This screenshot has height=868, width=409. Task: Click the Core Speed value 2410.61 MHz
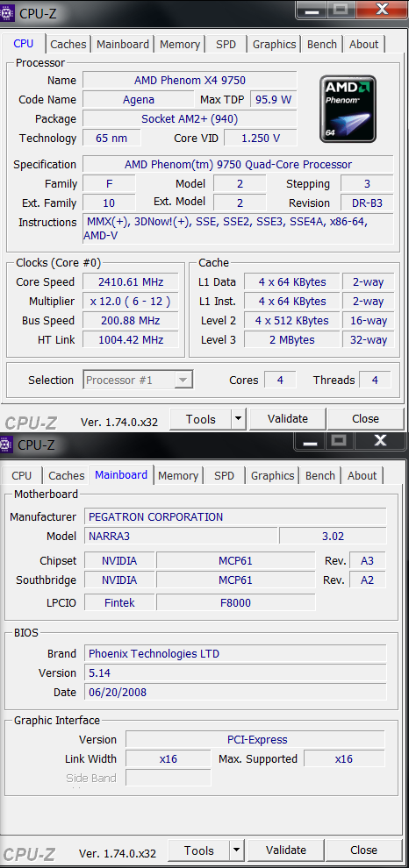coord(131,281)
